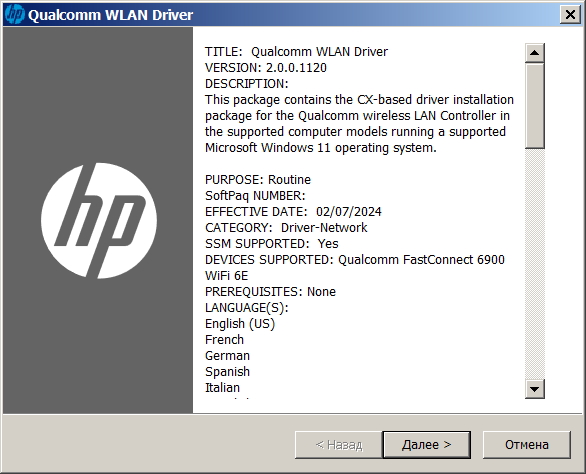Click the SSM SUPPORTED: Yes line

[272, 244]
